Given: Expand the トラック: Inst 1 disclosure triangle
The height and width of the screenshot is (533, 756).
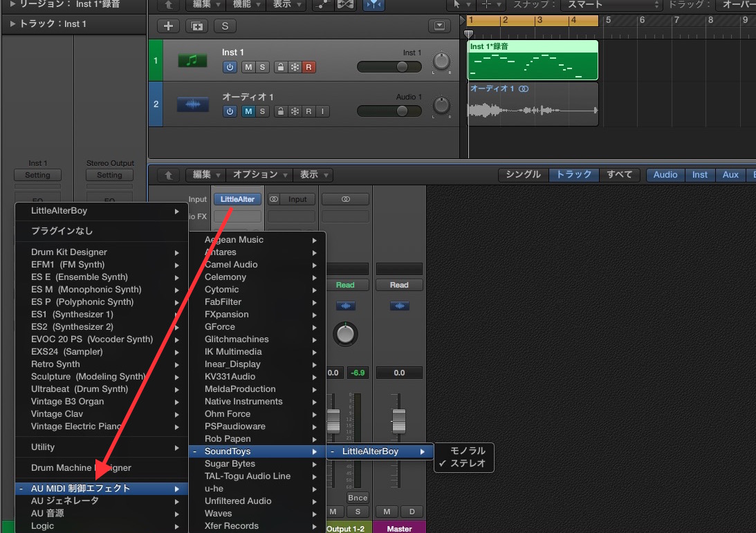Looking at the screenshot, I should [x=12, y=24].
